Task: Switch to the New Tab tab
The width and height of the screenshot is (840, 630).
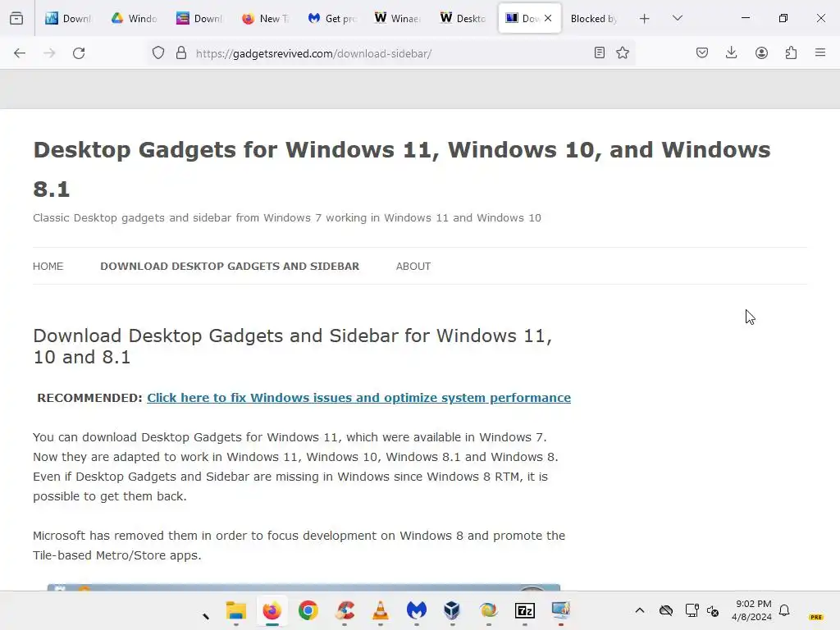Action: (x=265, y=18)
